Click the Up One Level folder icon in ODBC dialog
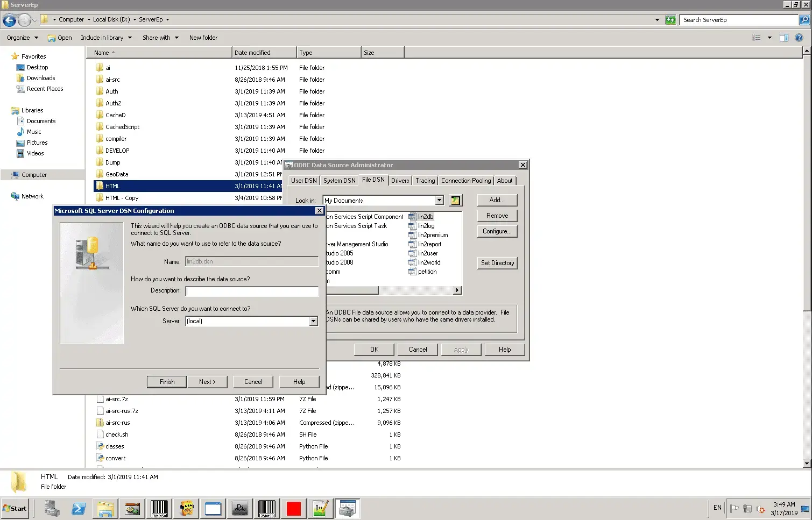Image resolution: width=812 pixels, height=520 pixels. point(455,201)
